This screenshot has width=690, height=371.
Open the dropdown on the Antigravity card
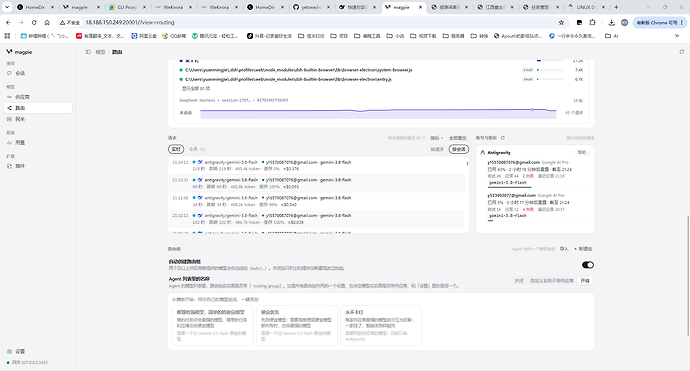click(583, 152)
